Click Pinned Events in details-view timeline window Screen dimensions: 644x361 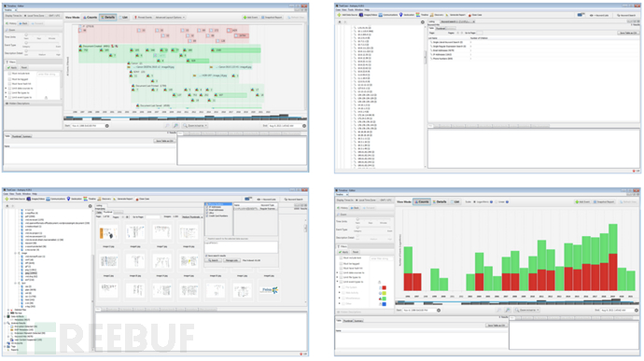[x=143, y=17]
